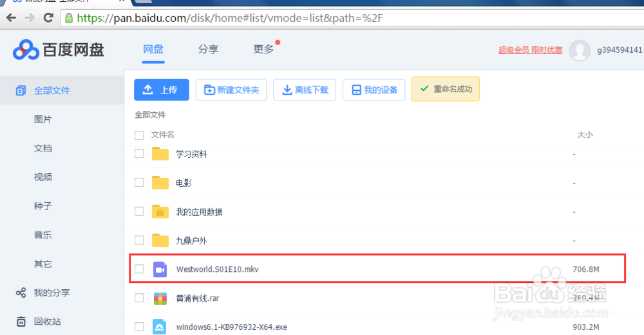Click the 电影 folder icon
The image size is (644, 335).
(160, 182)
